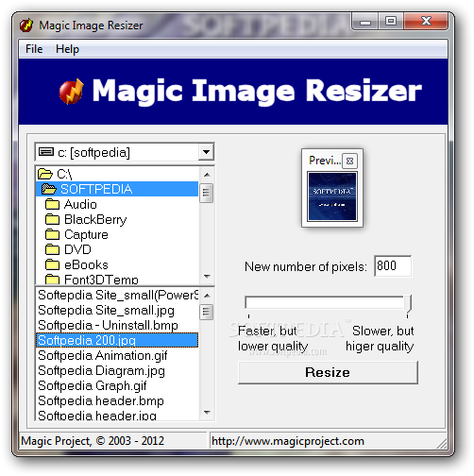This screenshot has height=476, width=474.
Task: Open the Font3DTemp folder
Action: coord(117,279)
